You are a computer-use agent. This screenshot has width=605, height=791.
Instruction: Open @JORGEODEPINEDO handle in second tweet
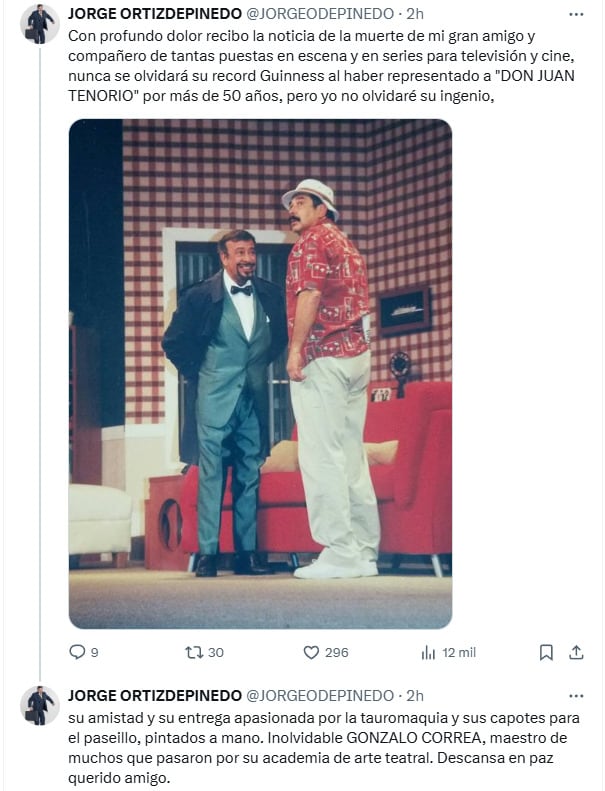(320, 696)
